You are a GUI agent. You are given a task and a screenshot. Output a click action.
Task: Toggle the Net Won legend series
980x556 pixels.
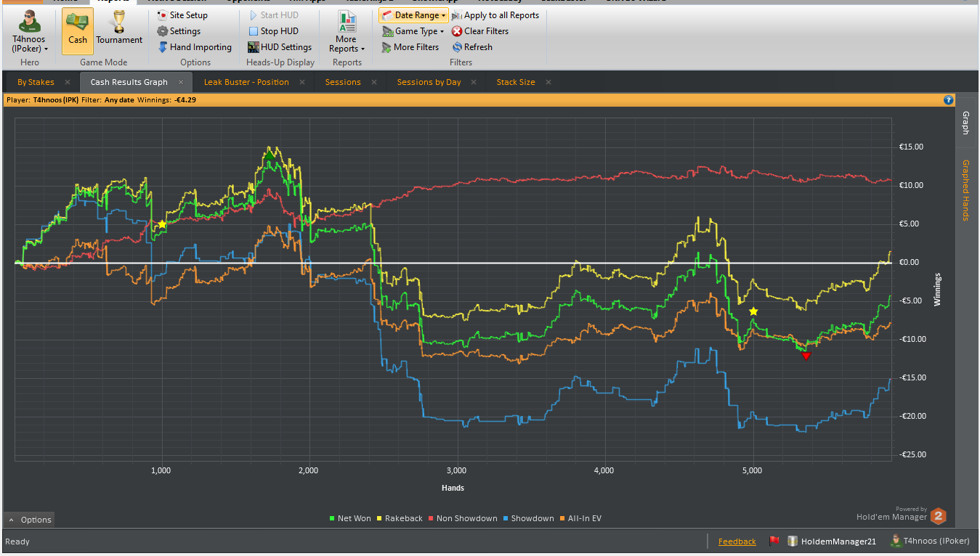(350, 518)
